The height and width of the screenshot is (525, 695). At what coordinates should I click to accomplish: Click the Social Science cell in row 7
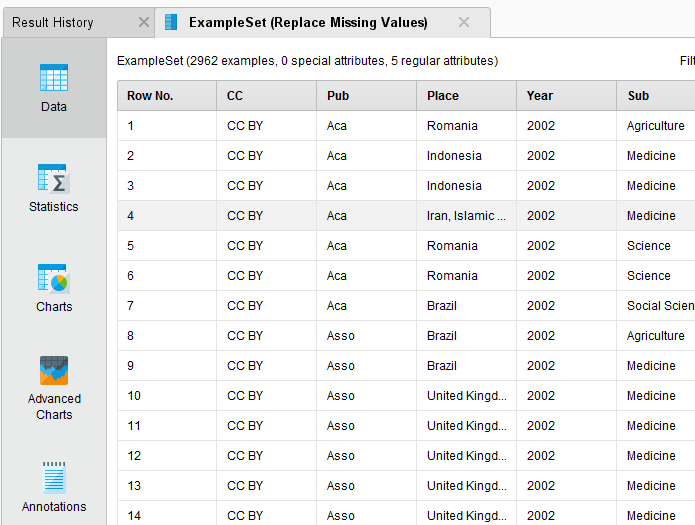[659, 306]
